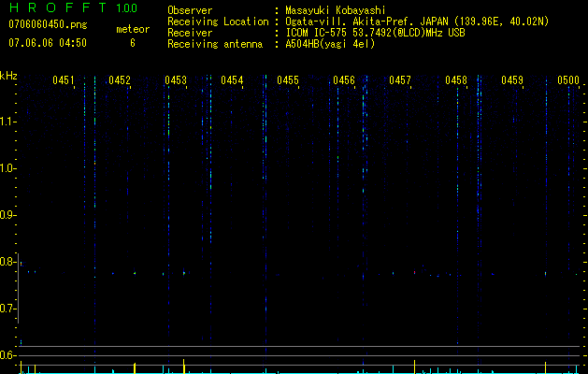Click the 0453 time marker
The width and height of the screenshot is (588, 374).
pyautogui.click(x=176, y=79)
